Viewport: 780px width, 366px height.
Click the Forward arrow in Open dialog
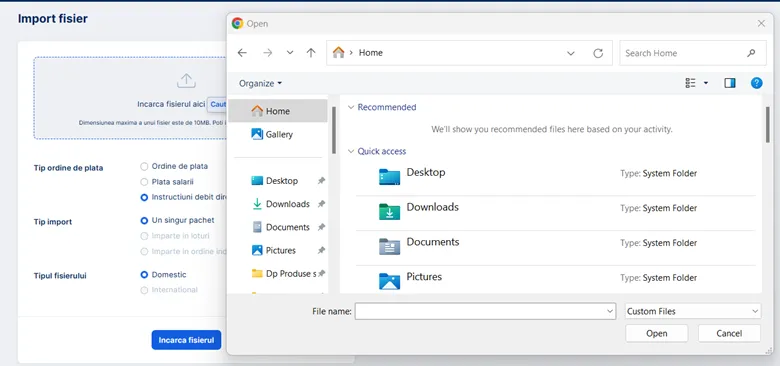tap(268, 53)
